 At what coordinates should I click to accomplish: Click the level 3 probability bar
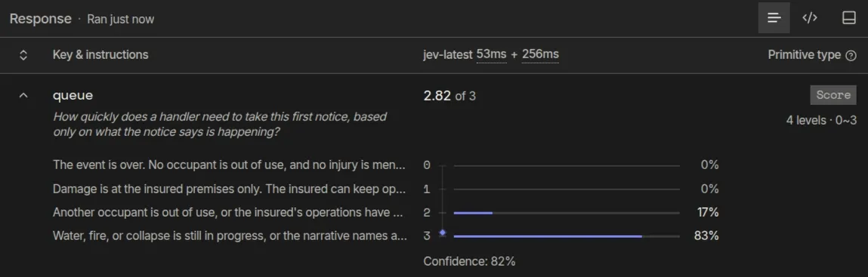pos(567,236)
